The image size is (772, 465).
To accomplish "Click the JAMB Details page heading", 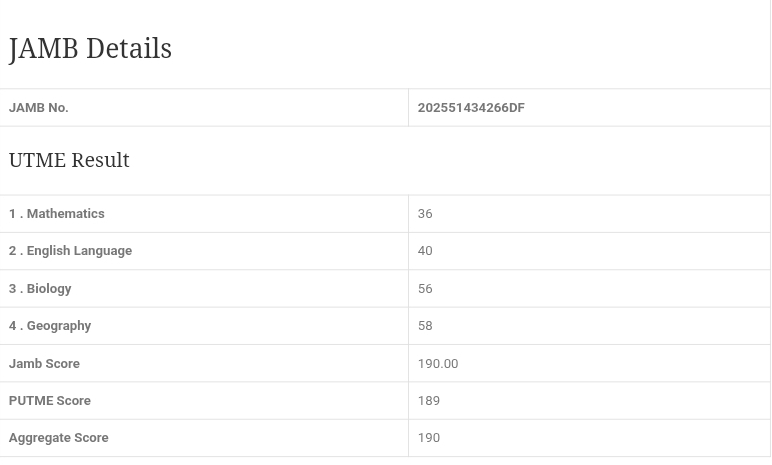I will coord(90,49).
